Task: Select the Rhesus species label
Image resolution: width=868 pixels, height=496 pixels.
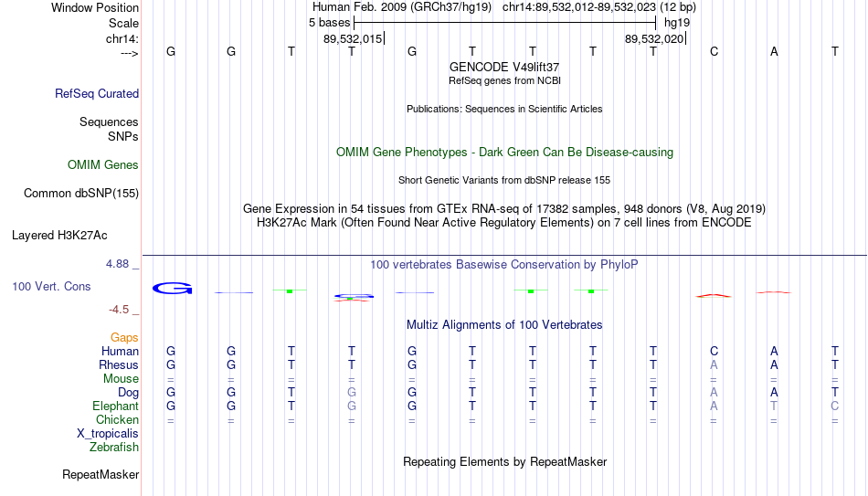Action: pyautogui.click(x=119, y=364)
